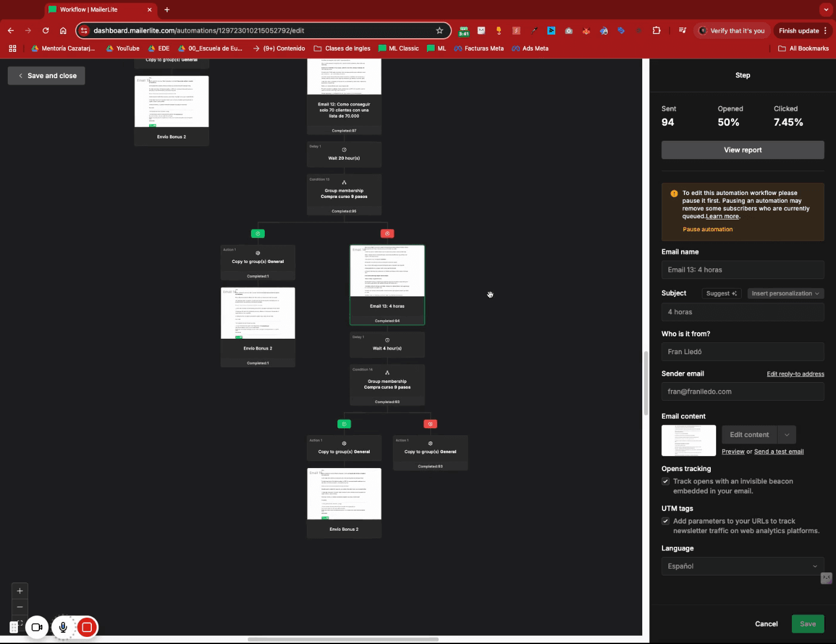Click the Pause automation link
Viewport: 836px width, 644px height.
pos(708,230)
